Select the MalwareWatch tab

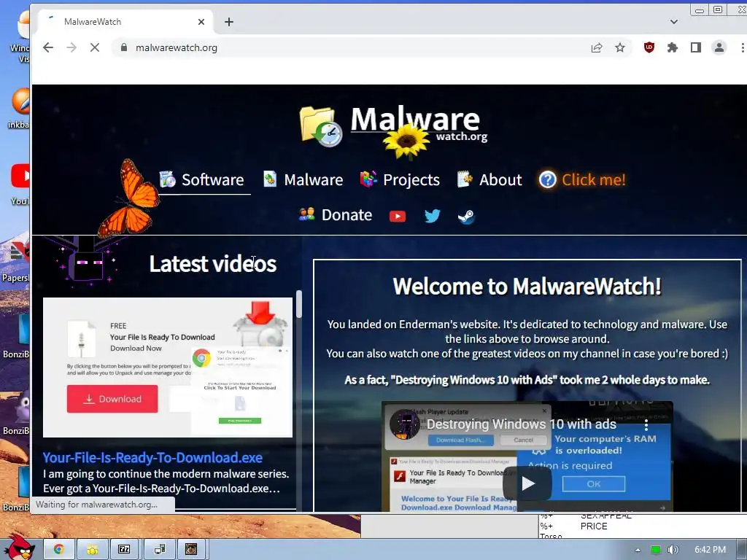click(x=124, y=22)
